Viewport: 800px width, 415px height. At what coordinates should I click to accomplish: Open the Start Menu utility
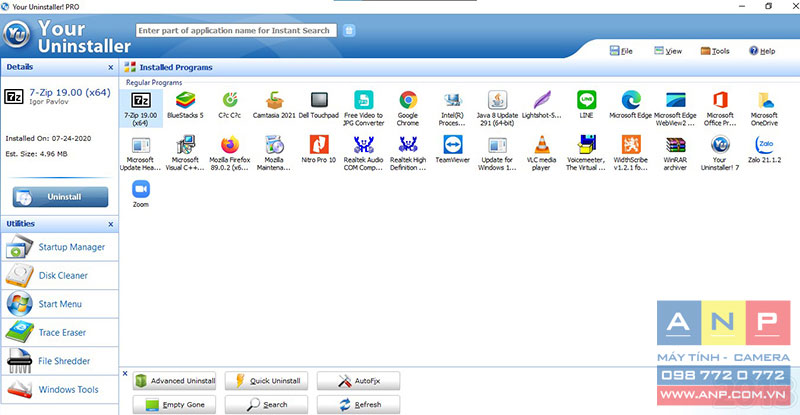[x=60, y=304]
